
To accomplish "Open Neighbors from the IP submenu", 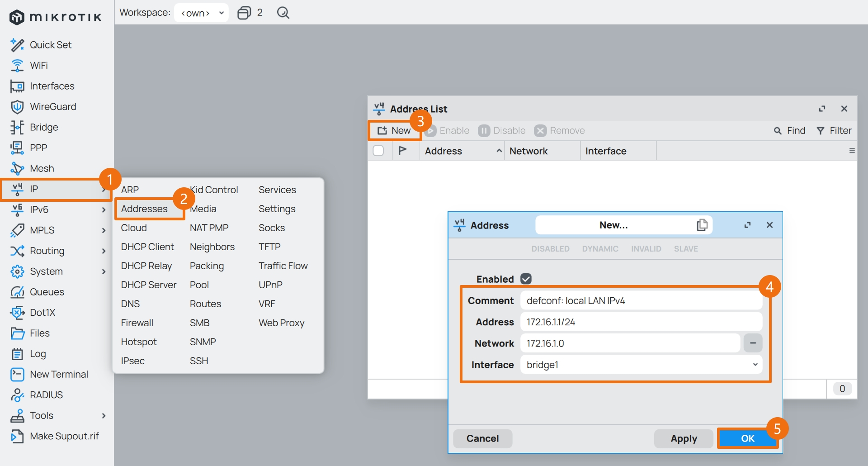I will coord(212,247).
